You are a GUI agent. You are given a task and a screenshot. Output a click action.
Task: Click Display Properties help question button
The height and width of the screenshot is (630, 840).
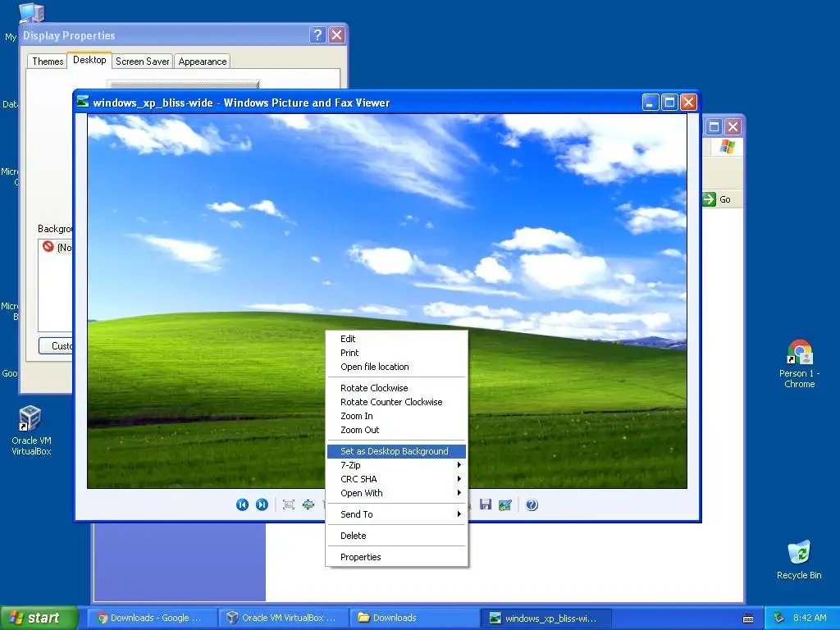(x=317, y=35)
